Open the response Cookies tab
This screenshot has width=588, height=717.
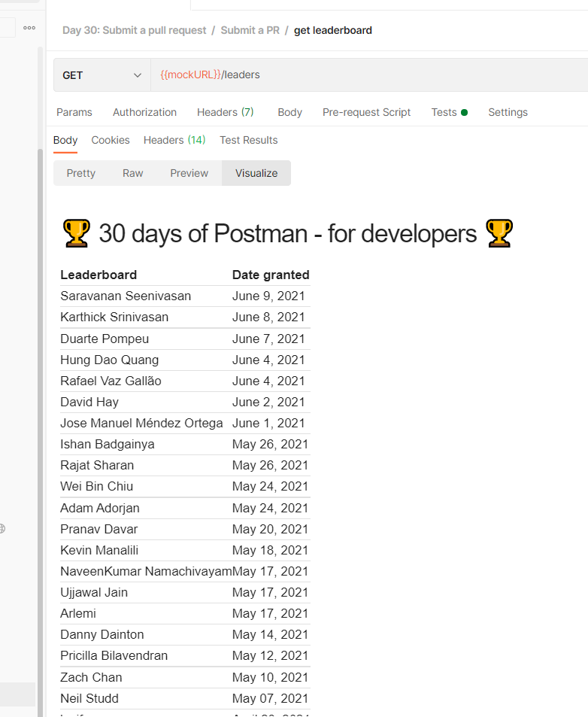110,141
